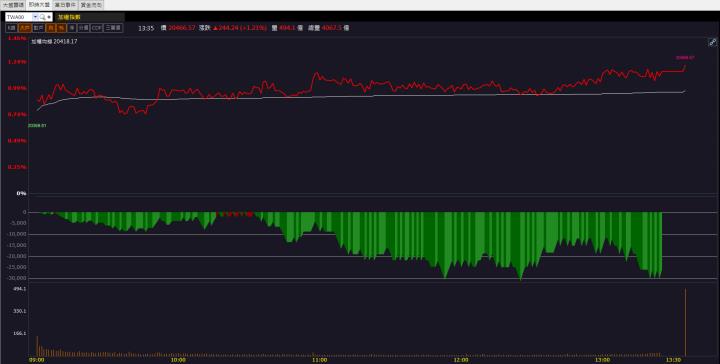Toggle the third orange indicator button
Image resolution: width=720 pixels, height=364 pixels.
tap(61, 28)
